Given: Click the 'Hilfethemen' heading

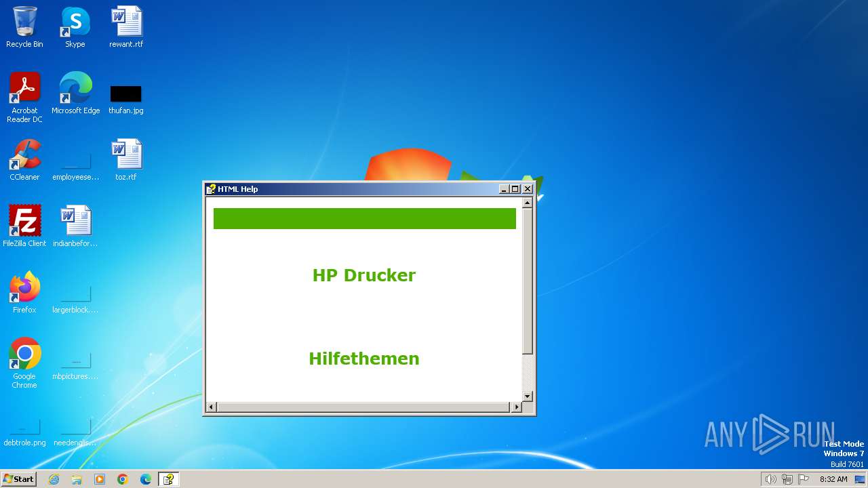Looking at the screenshot, I should pyautogui.click(x=364, y=359).
